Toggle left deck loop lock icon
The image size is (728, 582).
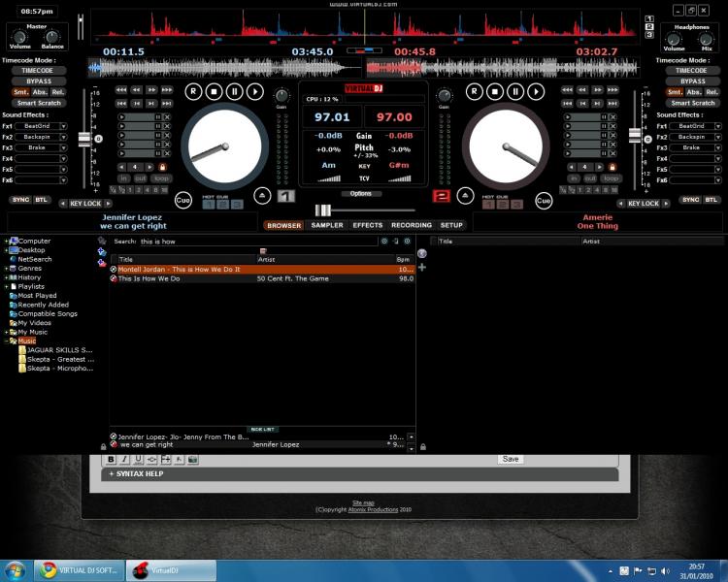(x=162, y=167)
